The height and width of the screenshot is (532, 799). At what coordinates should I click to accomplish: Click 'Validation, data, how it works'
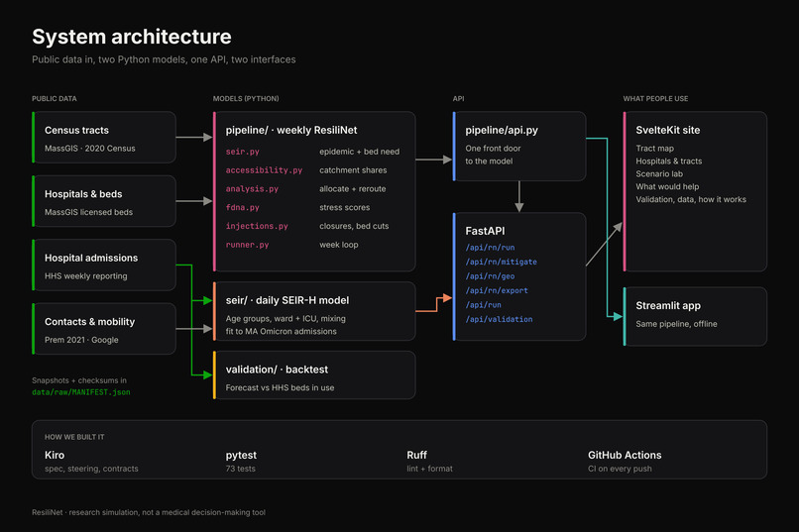pos(691,199)
